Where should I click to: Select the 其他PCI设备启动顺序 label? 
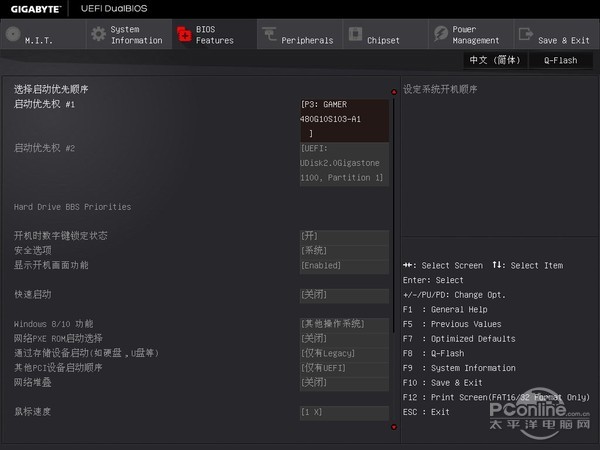(x=58, y=368)
